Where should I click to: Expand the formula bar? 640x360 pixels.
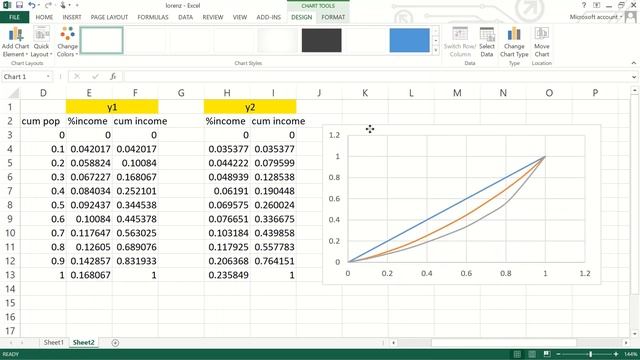pyautogui.click(x=633, y=76)
